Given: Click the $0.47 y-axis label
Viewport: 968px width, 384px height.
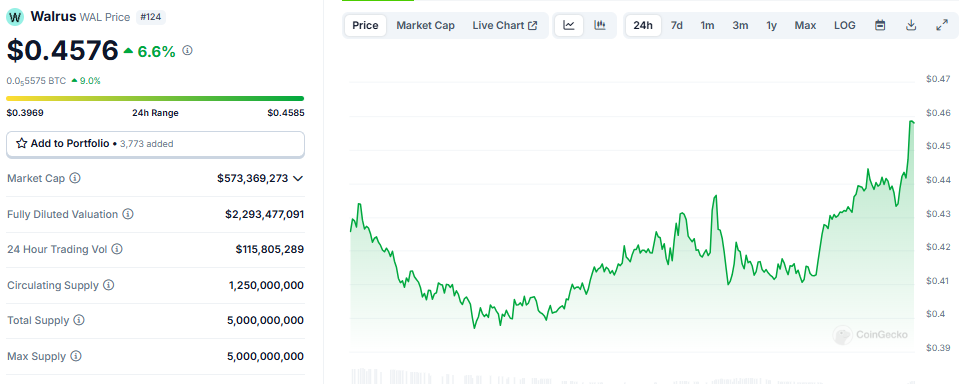Looking at the screenshot, I should tap(938, 78).
